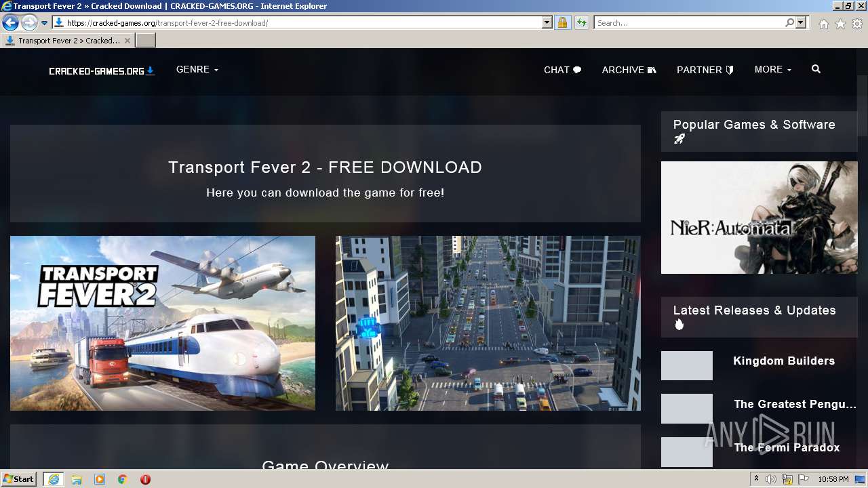The image size is (868, 488).
Task: Launch Chrome from the taskbar
Action: [123, 479]
